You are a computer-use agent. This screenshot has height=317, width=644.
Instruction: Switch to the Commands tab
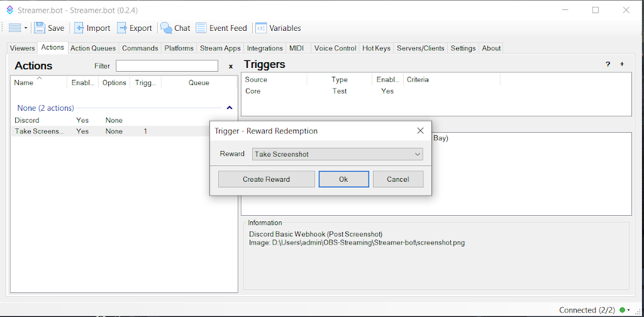coord(140,48)
